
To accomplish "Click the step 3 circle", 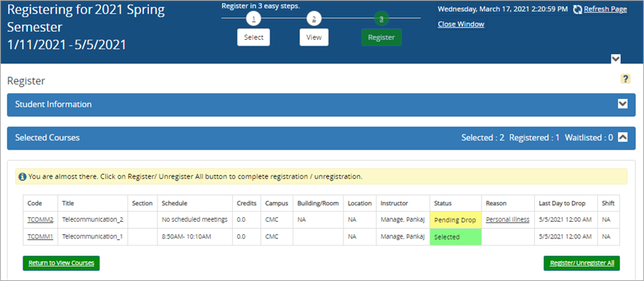I will point(381,19).
